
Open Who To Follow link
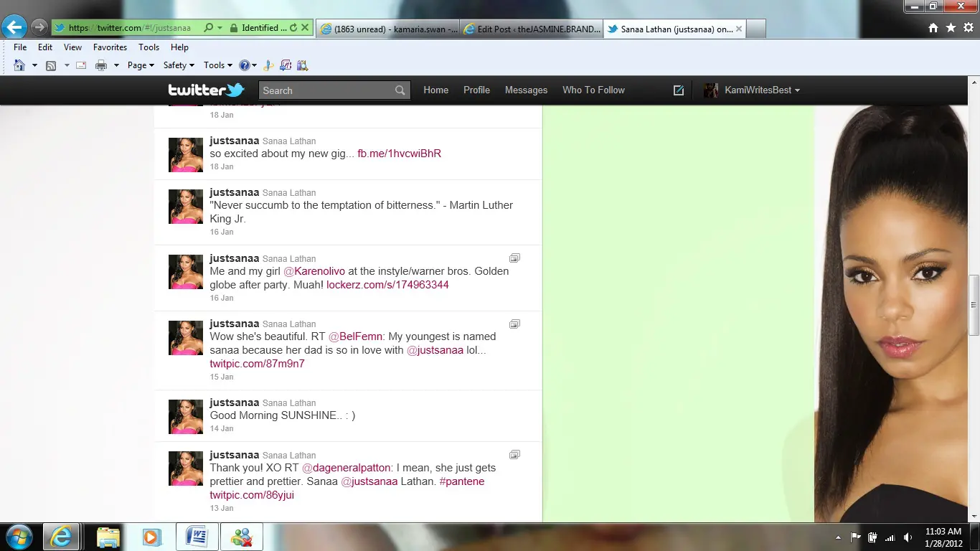593,90
